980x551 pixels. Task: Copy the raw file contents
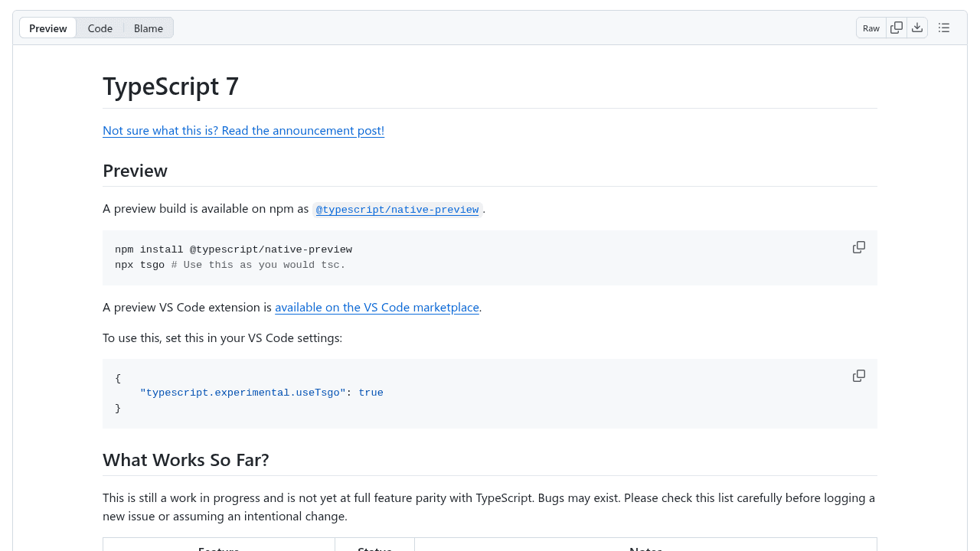tap(896, 28)
